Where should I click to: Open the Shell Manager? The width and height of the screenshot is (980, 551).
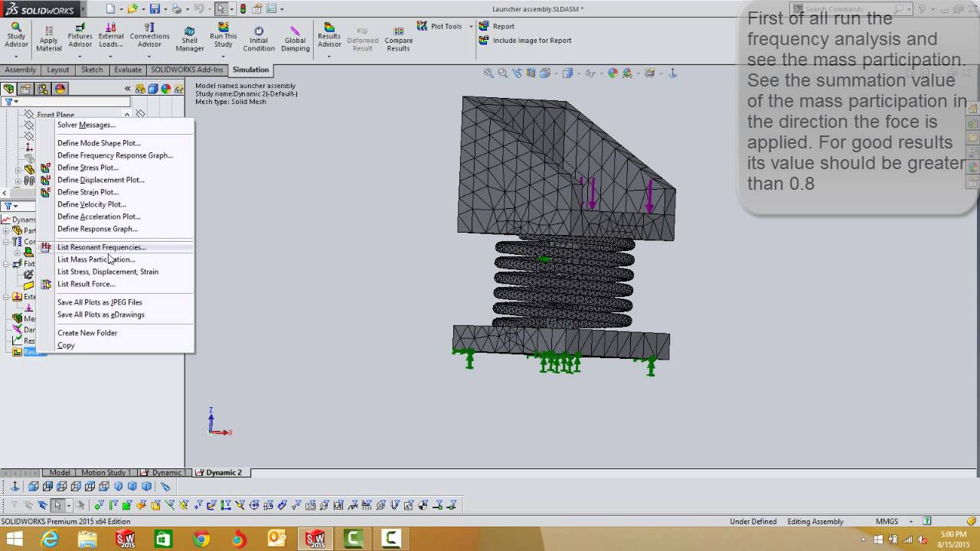(x=190, y=40)
